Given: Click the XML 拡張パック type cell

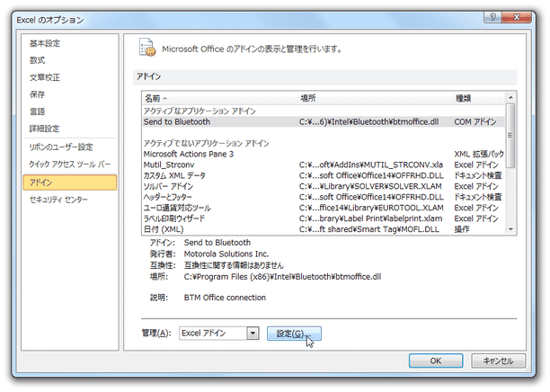Looking at the screenshot, I should point(479,154).
